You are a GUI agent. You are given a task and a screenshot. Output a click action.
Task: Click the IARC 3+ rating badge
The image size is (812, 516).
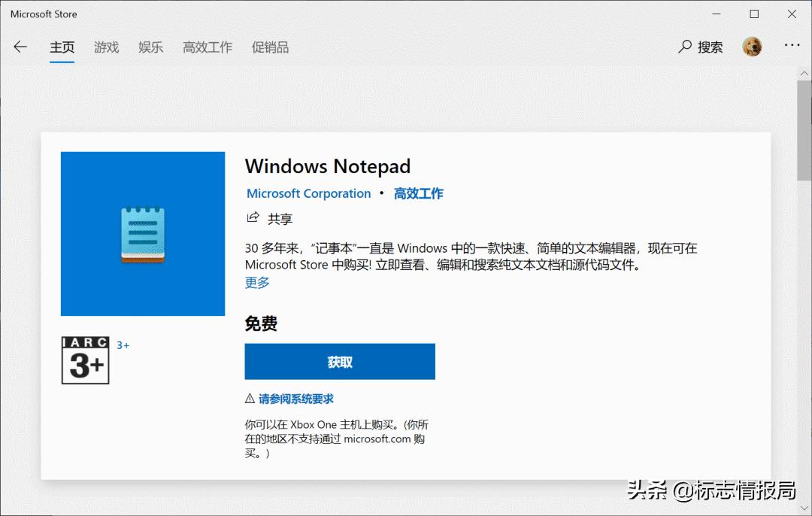[86, 360]
